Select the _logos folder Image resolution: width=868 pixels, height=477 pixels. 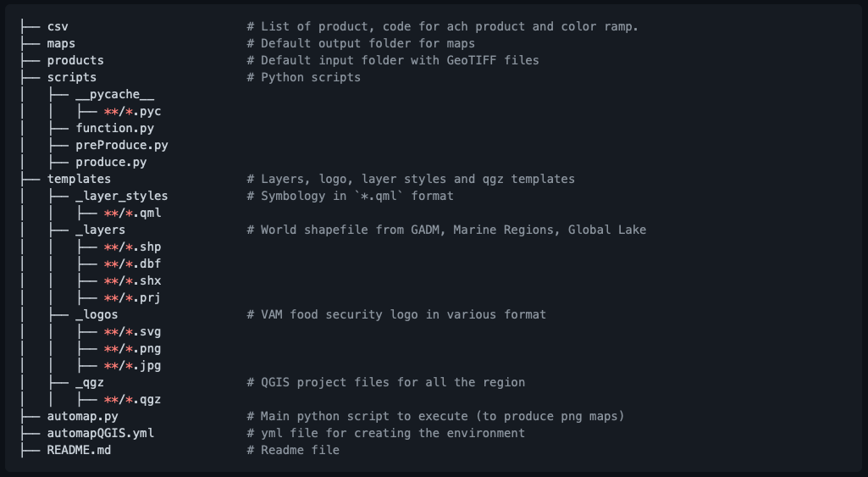coord(97,314)
